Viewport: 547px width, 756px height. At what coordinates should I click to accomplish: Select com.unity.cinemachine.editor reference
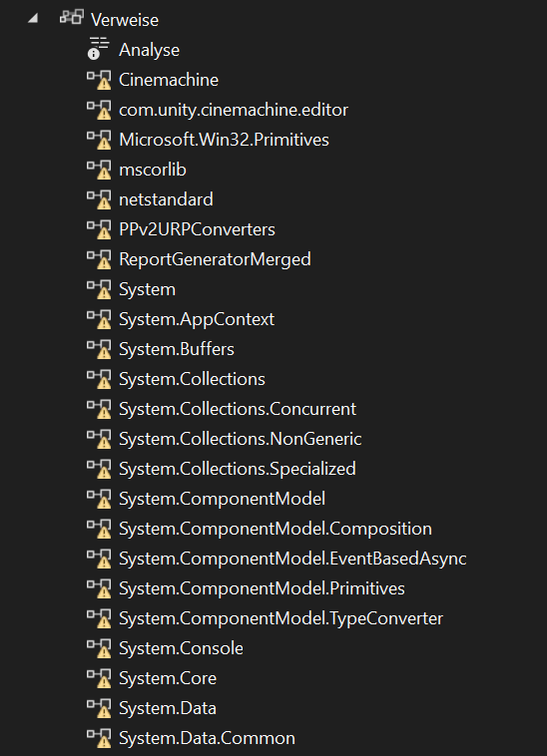[234, 110]
